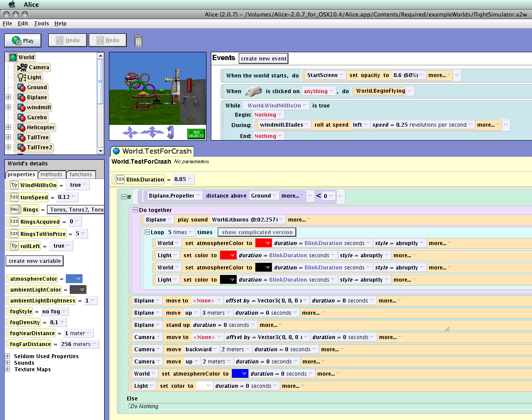Image resolution: width=532 pixels, height=420 pixels.
Task: Click the ADD OBJECTS green button
Action: (196, 134)
